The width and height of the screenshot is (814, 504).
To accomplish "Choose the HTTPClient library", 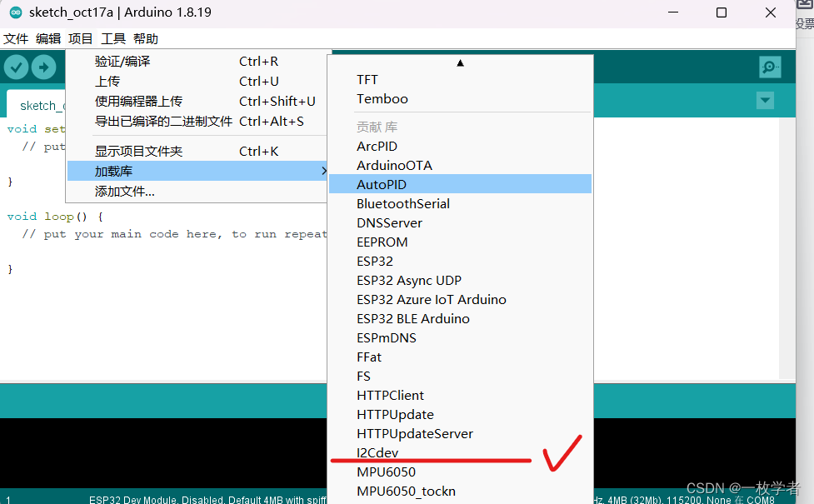I will [x=460, y=396].
